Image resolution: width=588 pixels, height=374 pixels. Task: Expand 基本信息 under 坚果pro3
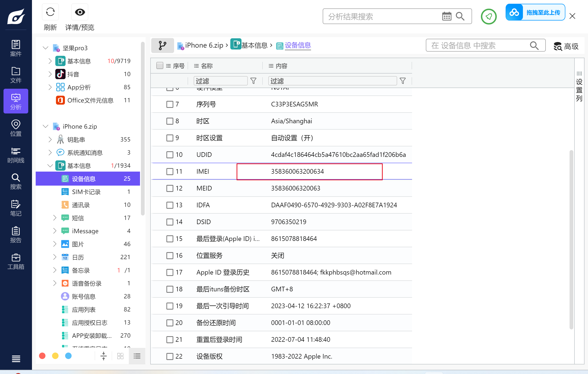click(x=50, y=61)
